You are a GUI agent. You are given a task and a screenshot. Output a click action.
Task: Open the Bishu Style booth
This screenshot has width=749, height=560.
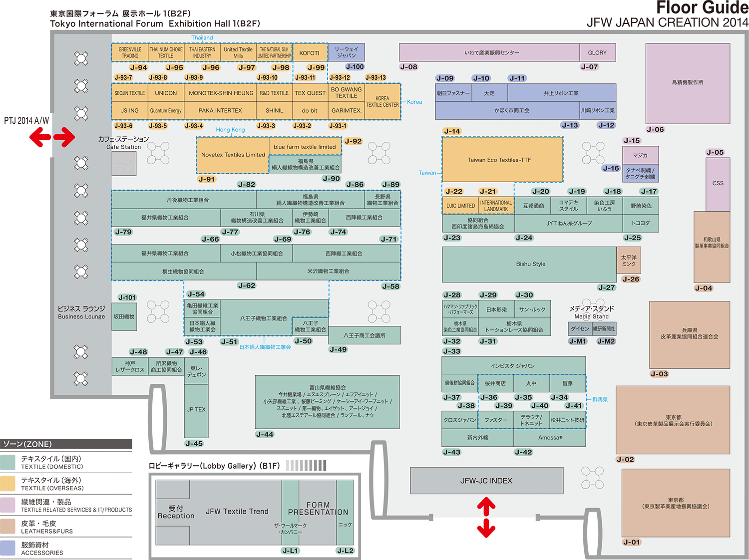tap(530, 264)
